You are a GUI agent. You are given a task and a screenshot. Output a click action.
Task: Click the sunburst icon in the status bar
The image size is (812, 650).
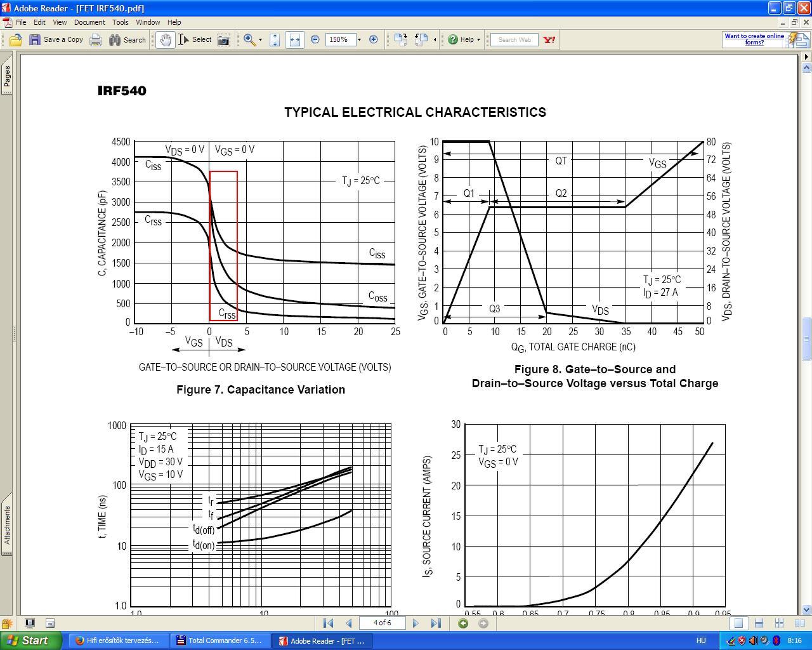tap(7, 623)
